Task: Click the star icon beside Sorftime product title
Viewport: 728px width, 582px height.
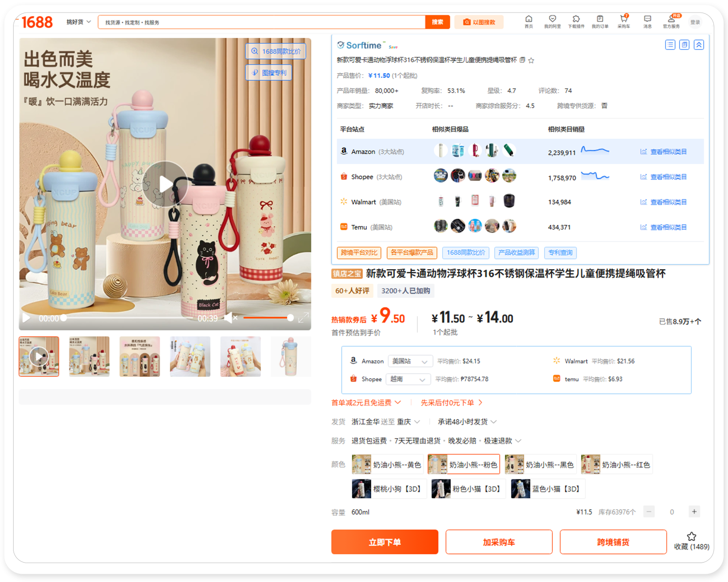Action: tap(531, 61)
